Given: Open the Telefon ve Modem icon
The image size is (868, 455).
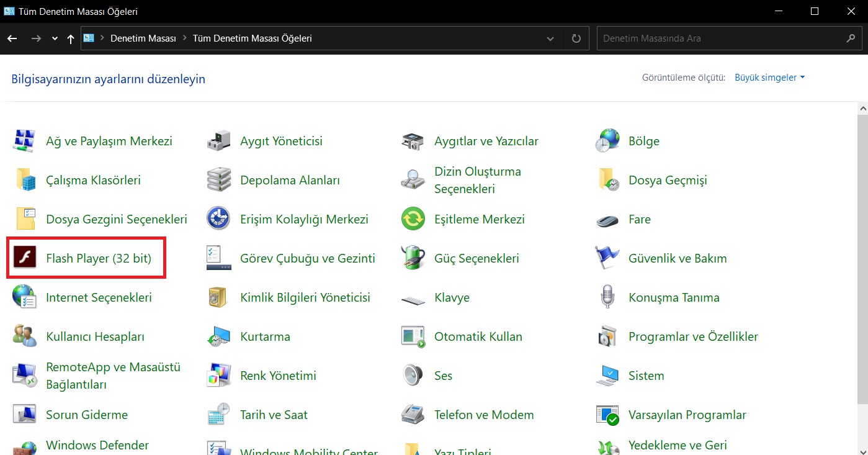Looking at the screenshot, I should 413,415.
